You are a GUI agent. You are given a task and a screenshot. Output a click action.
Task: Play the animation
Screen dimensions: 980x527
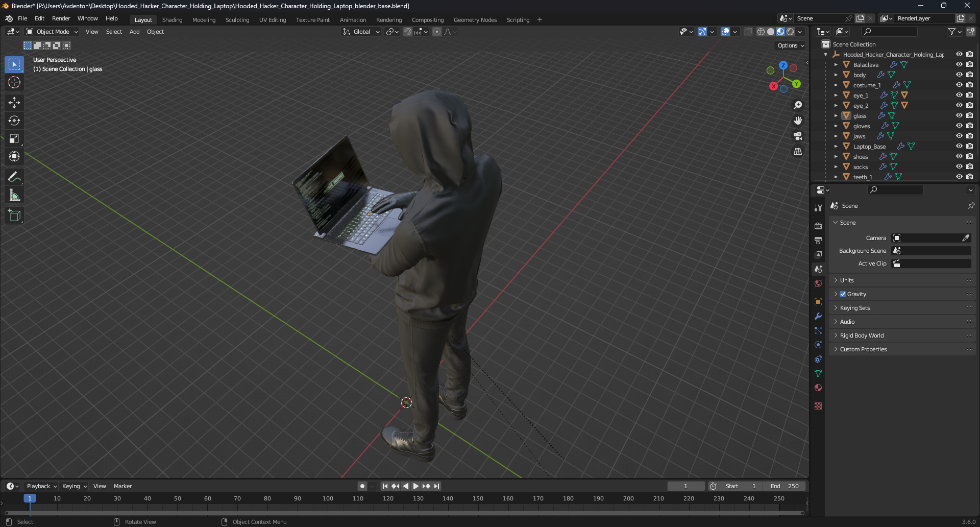(x=415, y=486)
